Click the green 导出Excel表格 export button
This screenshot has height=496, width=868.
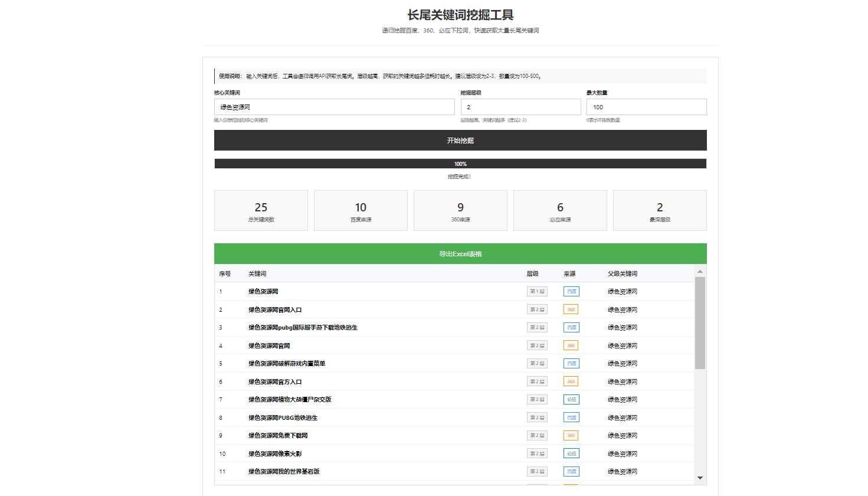point(460,254)
